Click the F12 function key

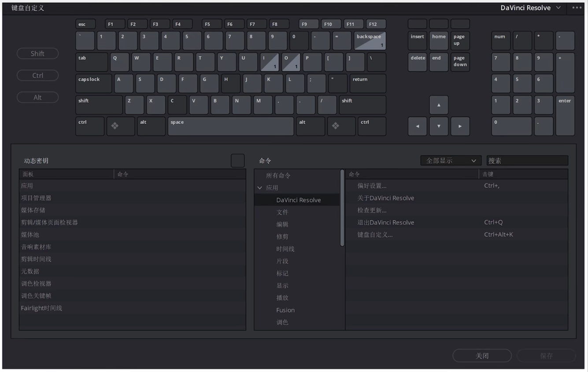376,24
